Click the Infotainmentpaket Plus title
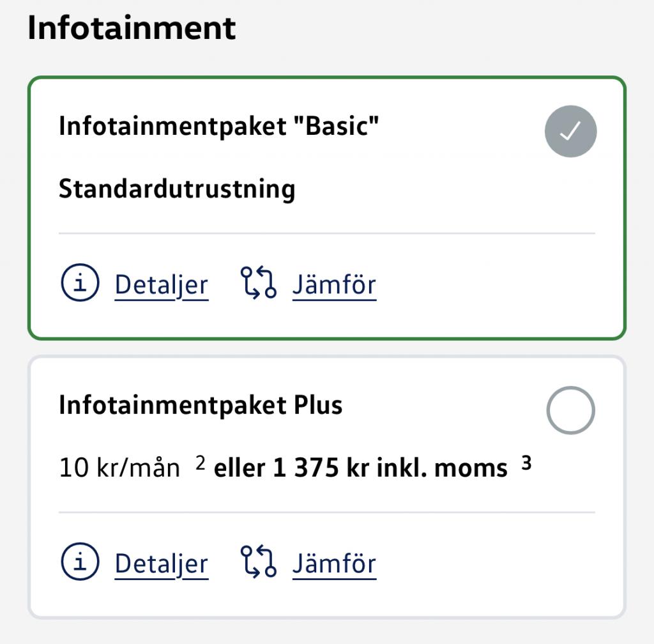The height and width of the screenshot is (644, 654). [x=201, y=405]
